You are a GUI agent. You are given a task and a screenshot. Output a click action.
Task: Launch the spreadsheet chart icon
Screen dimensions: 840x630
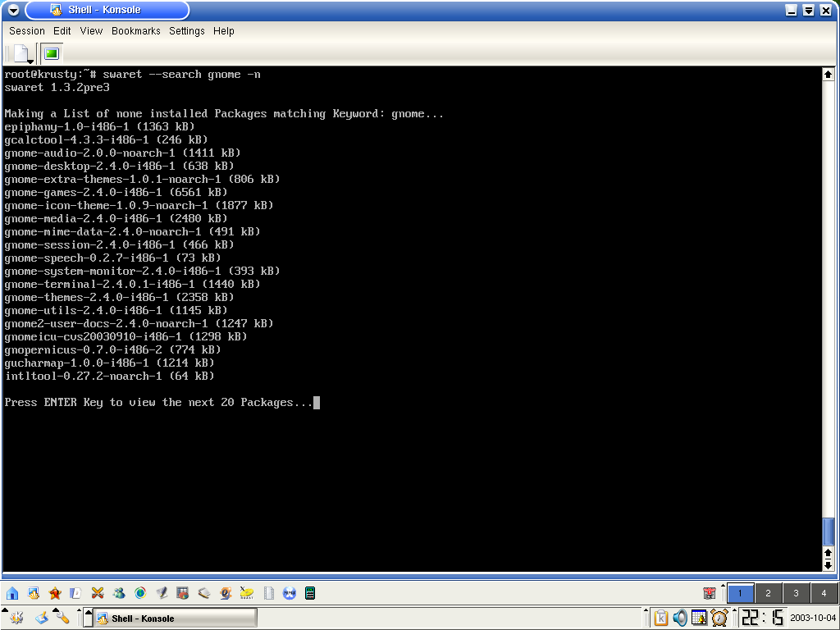point(183,593)
